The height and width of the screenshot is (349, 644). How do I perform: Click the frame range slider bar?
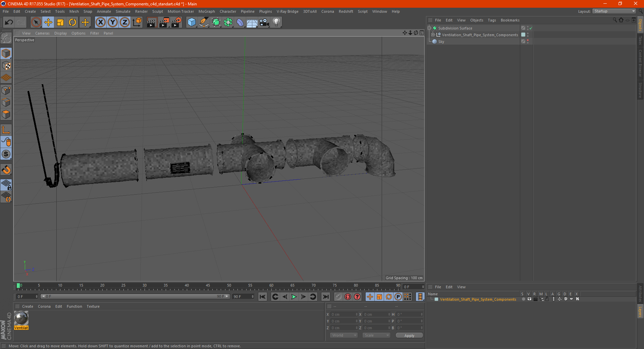(135, 296)
